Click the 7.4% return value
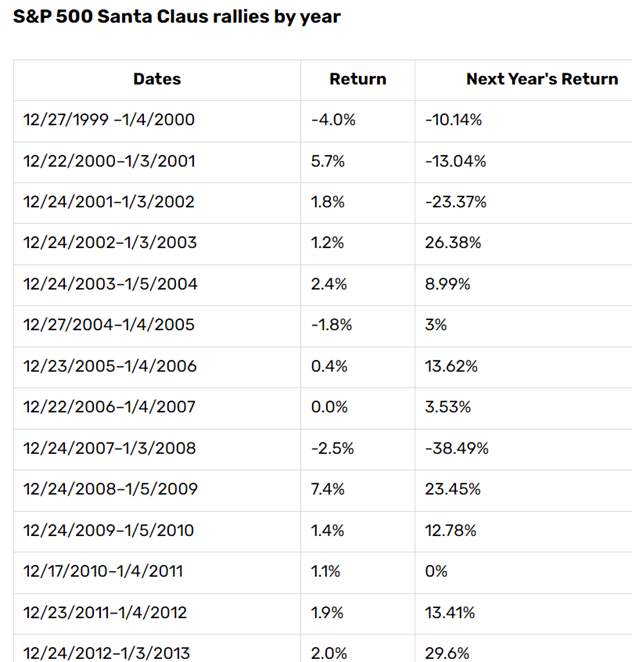The image size is (632, 662). 328,489
